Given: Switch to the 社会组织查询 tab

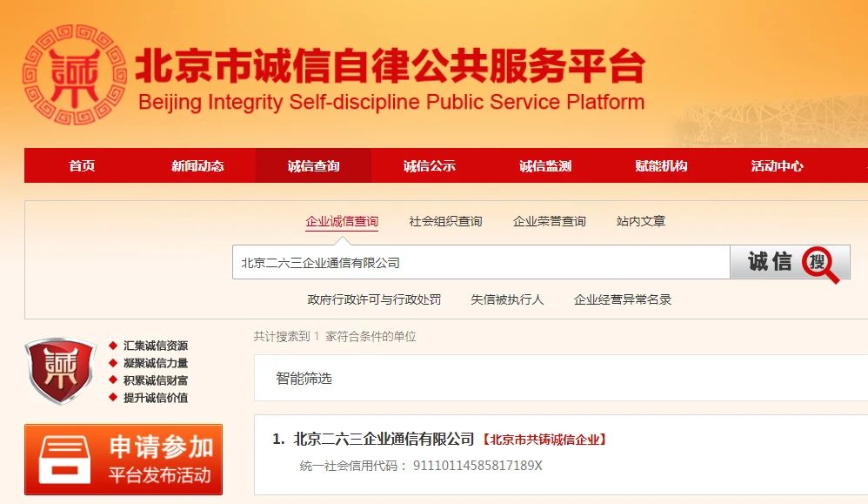Looking at the screenshot, I should 445,222.
